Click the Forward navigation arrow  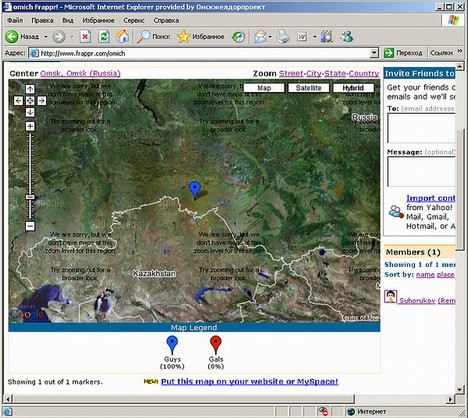(59, 36)
